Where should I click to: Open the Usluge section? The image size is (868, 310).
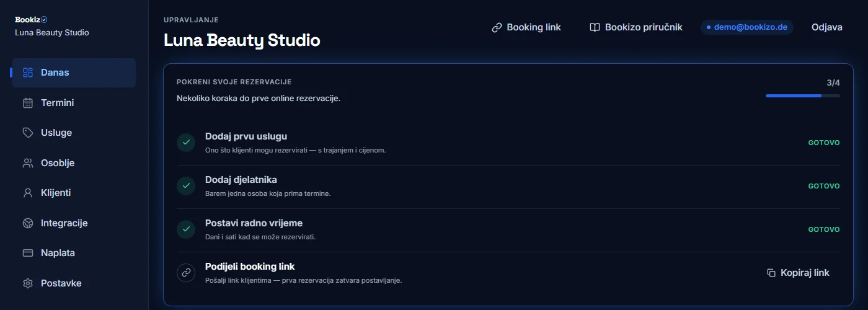click(x=74, y=133)
